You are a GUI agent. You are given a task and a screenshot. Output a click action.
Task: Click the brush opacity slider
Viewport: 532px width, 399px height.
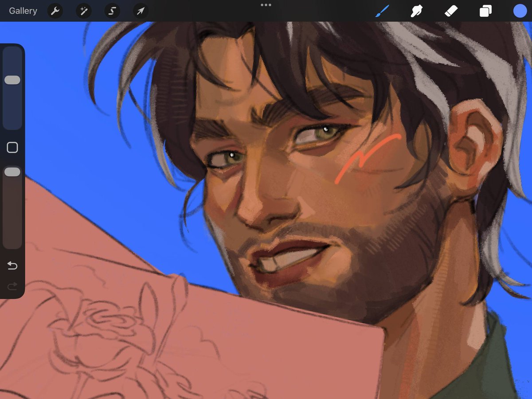coord(12,207)
